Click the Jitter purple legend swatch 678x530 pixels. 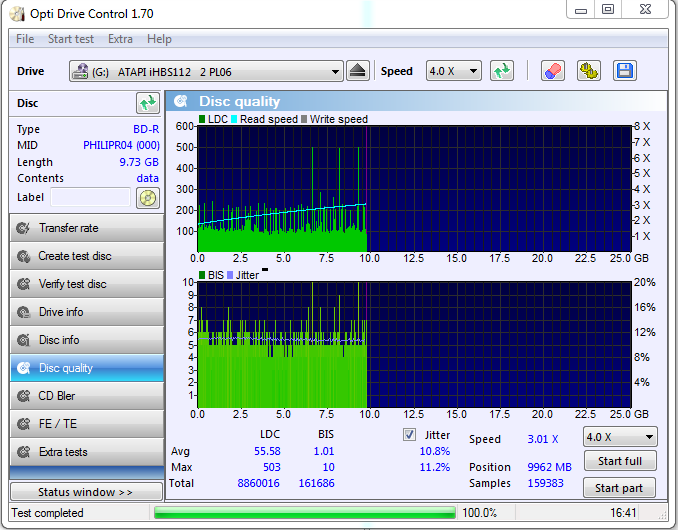click(230, 275)
